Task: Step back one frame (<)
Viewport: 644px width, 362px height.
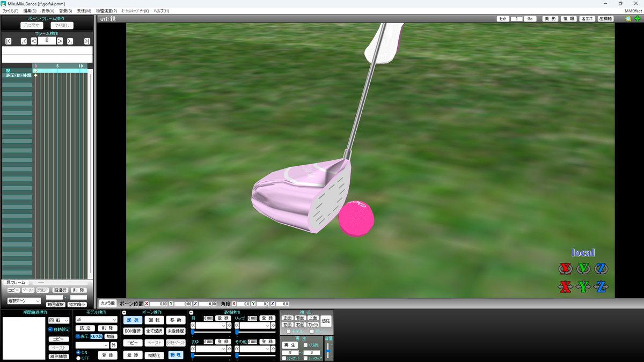Action: pyautogui.click(x=33, y=41)
